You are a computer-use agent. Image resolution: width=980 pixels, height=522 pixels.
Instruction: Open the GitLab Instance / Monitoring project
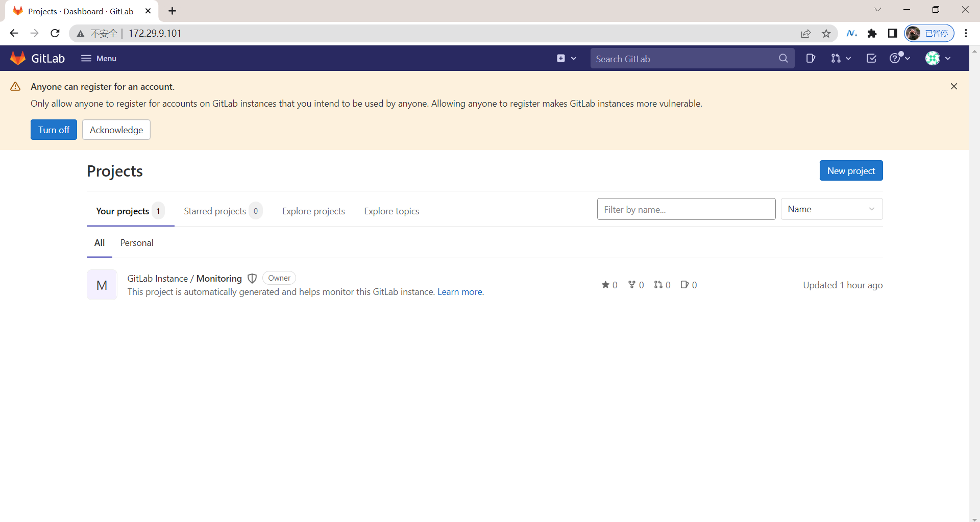pyautogui.click(x=184, y=278)
